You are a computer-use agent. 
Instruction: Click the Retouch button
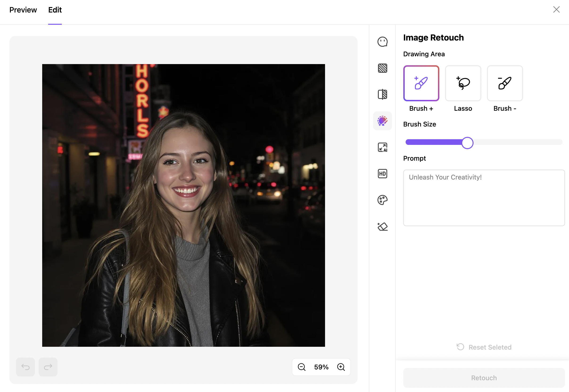click(484, 378)
